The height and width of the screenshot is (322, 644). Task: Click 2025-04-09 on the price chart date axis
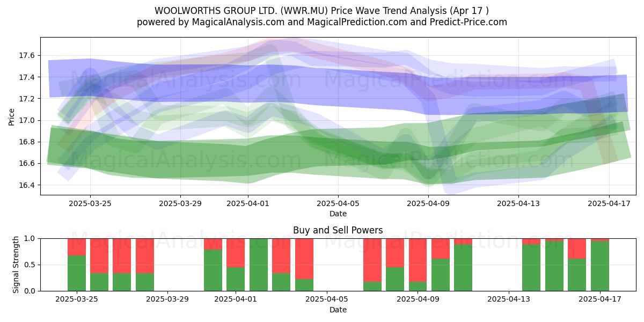point(428,203)
